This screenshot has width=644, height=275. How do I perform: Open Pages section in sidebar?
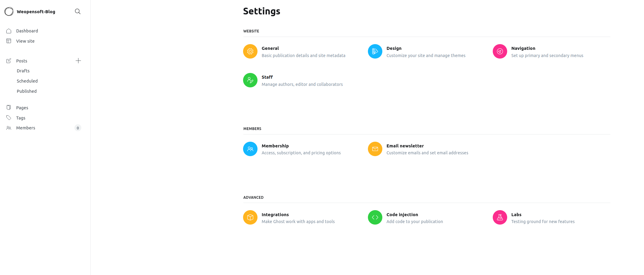pos(22,108)
